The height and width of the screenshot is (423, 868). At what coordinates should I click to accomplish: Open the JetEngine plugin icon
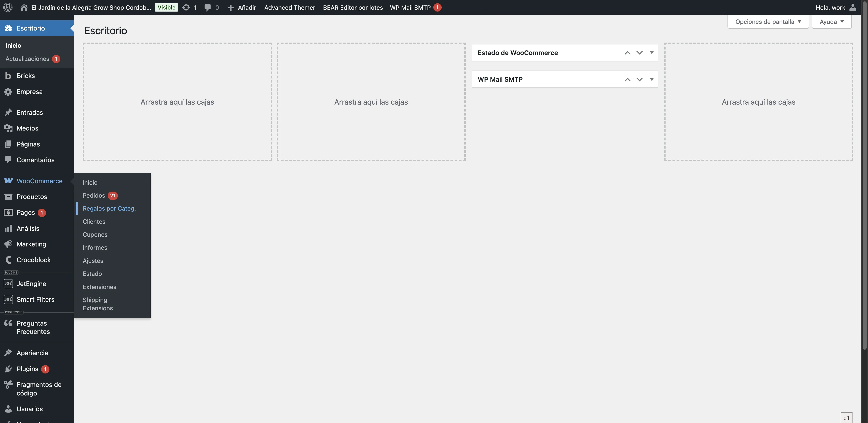click(8, 284)
